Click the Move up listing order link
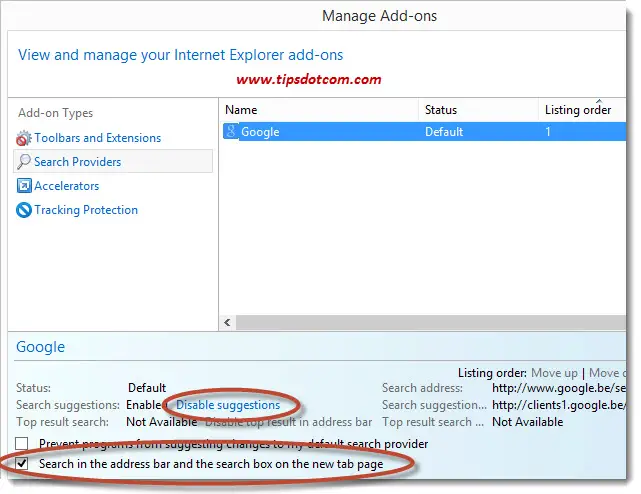 pos(554,373)
